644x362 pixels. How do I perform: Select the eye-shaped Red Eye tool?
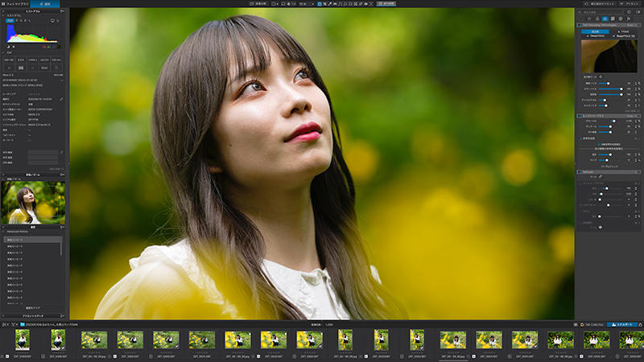366,4
